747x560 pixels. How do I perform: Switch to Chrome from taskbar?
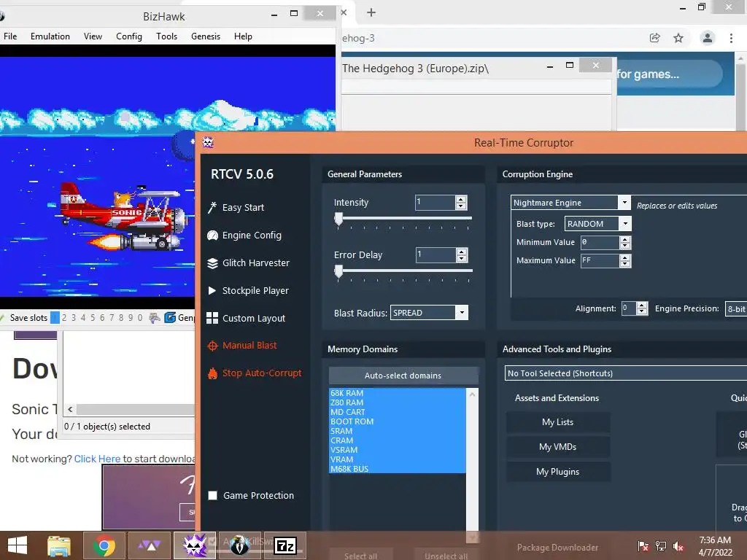click(104, 545)
